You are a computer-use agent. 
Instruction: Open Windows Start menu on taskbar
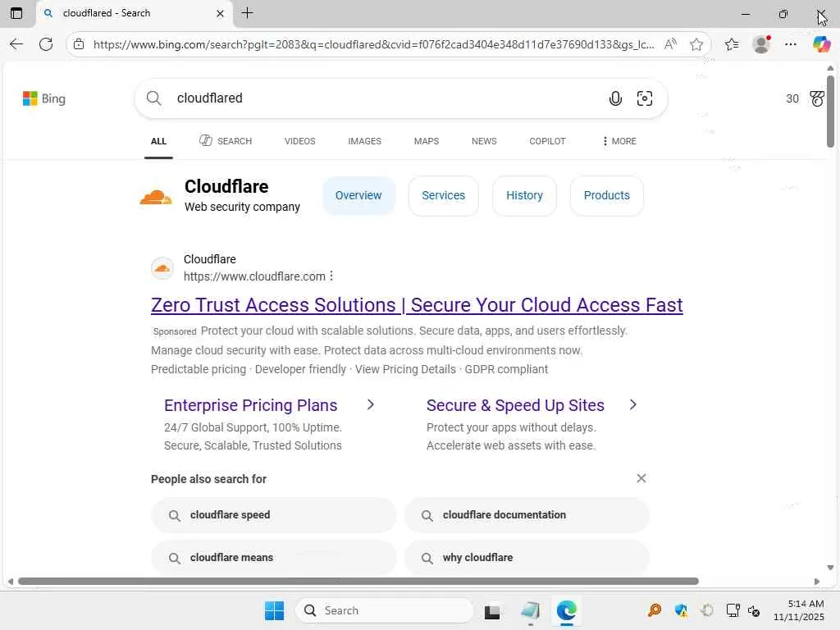point(274,610)
